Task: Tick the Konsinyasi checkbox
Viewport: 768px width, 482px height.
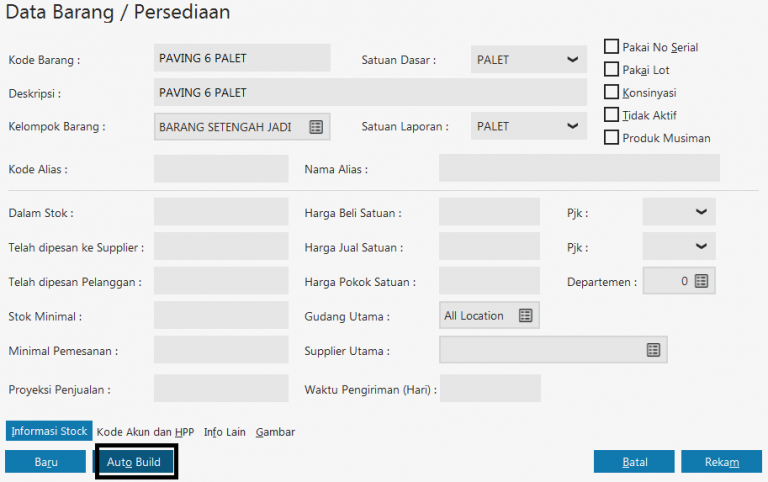Action: [611, 92]
